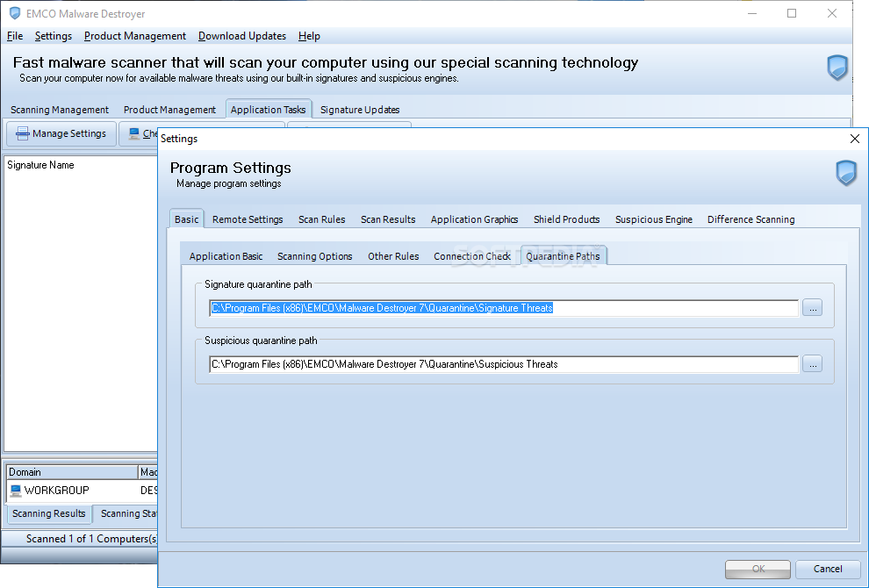The image size is (869, 588).
Task: Click the shield logo in the main window header
Action: (837, 68)
